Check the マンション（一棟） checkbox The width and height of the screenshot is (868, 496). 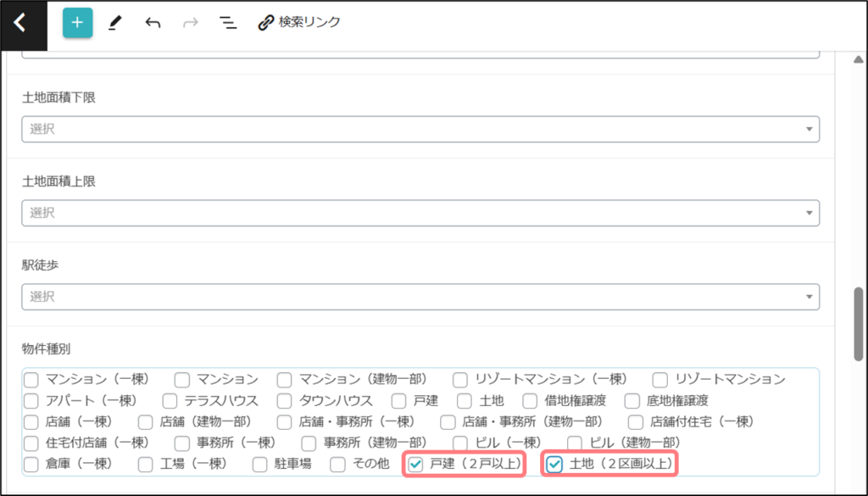pyautogui.click(x=31, y=379)
